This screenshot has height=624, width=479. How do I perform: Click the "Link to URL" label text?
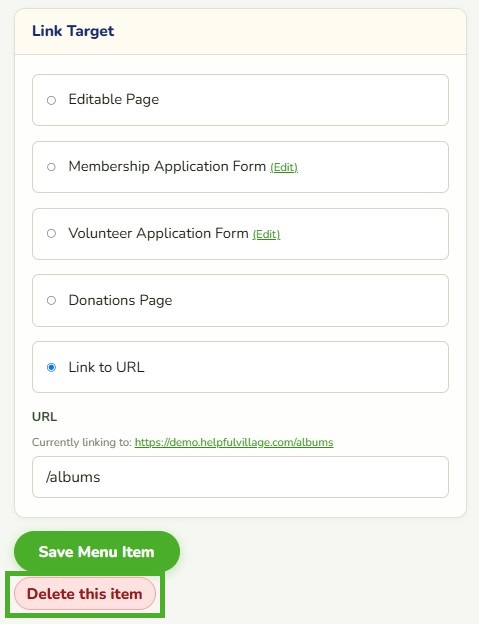pos(106,367)
